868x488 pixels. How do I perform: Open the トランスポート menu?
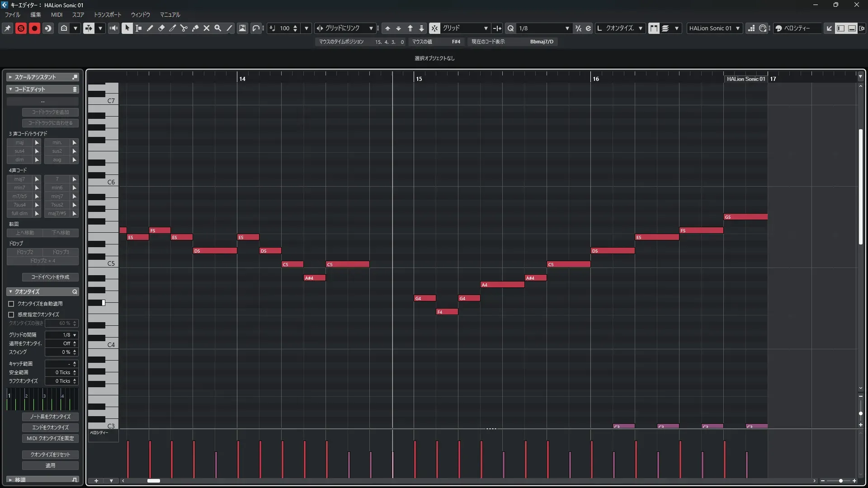coord(107,14)
